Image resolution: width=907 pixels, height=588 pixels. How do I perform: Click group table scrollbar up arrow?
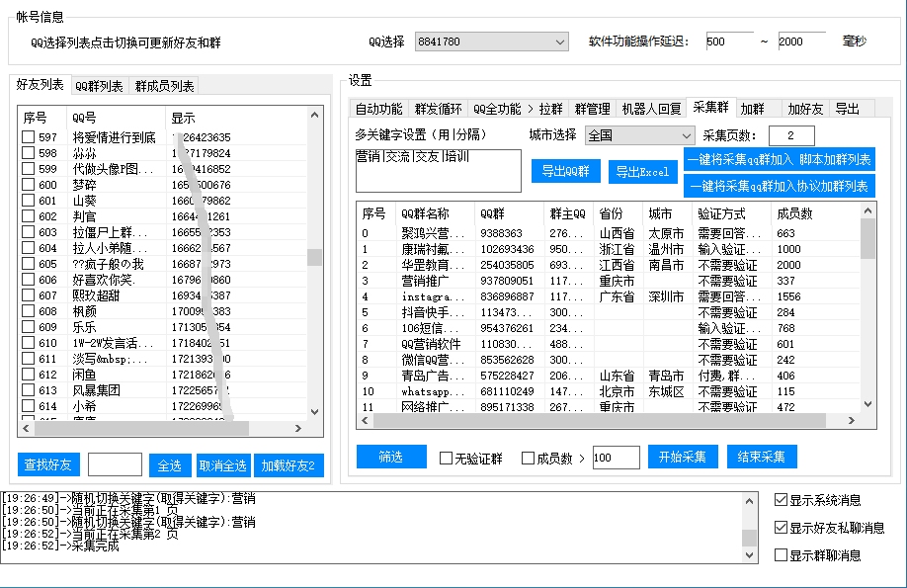tap(867, 211)
